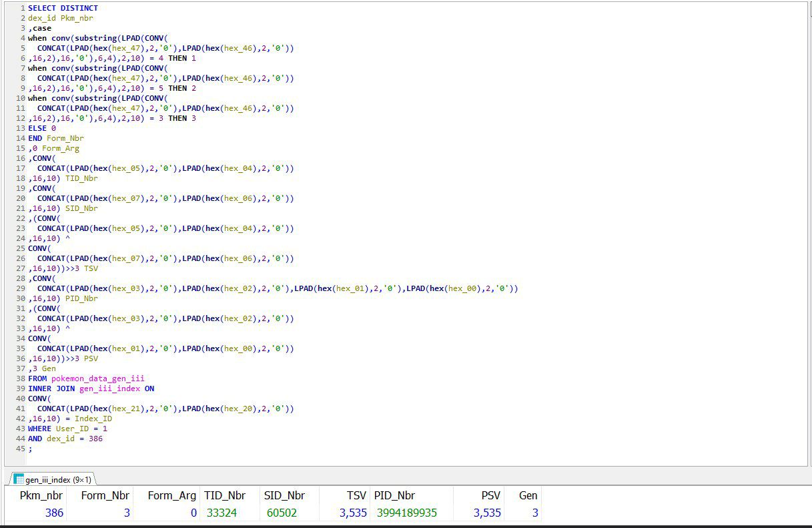This screenshot has width=812, height=528.
Task: Sort results by the Pkm_nbr column header
Action: point(41,495)
